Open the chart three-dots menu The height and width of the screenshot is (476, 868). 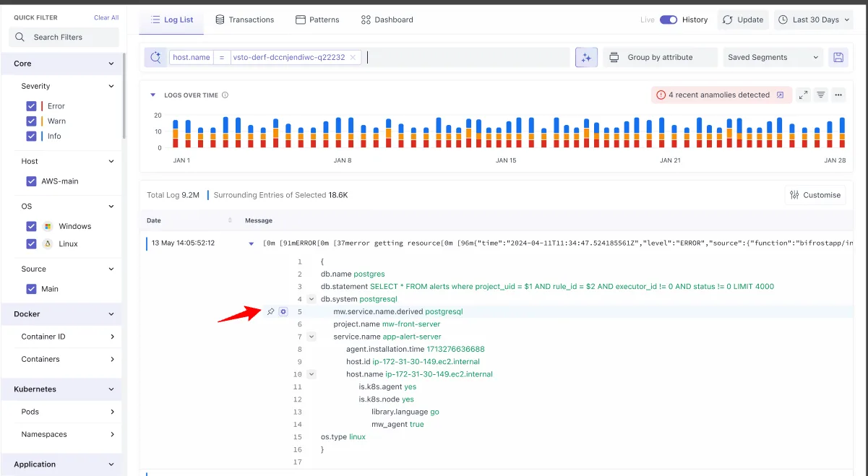coord(838,95)
